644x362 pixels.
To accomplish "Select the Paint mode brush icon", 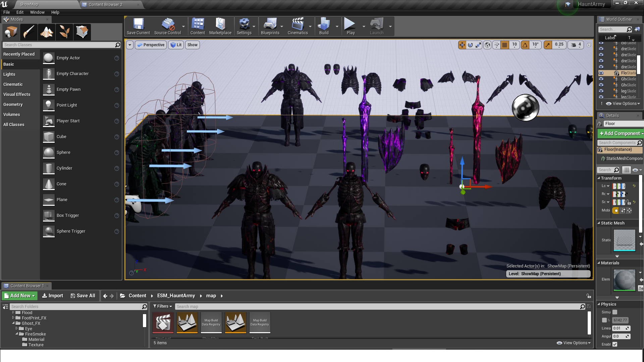I will pyautogui.click(x=29, y=32).
